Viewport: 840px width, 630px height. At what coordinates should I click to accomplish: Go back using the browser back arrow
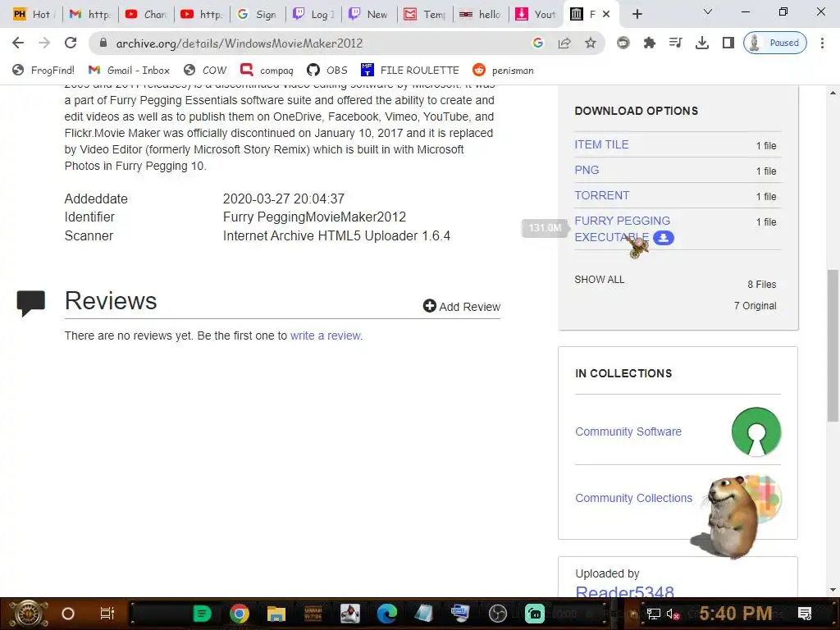click(18, 43)
